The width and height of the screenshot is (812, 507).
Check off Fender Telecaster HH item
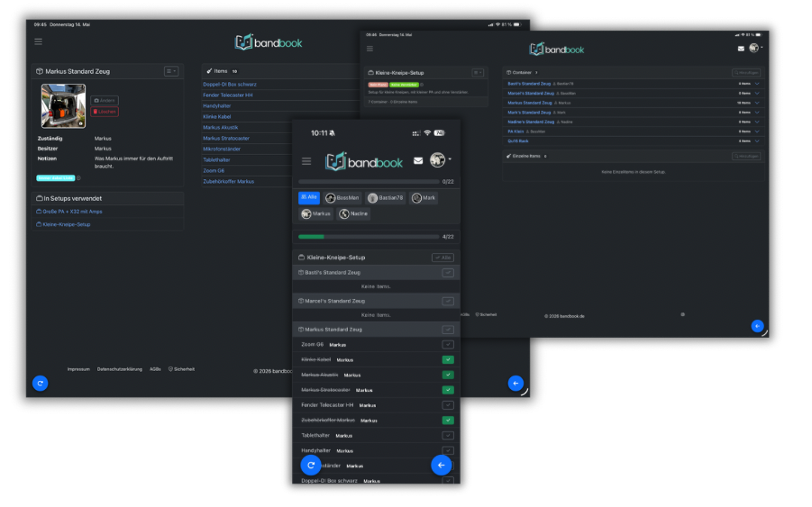[x=448, y=405]
